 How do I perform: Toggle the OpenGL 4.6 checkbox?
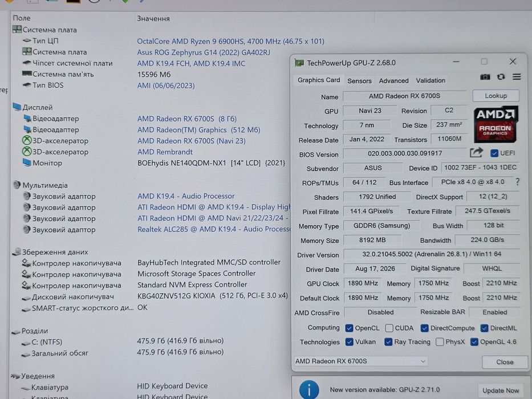coord(474,341)
